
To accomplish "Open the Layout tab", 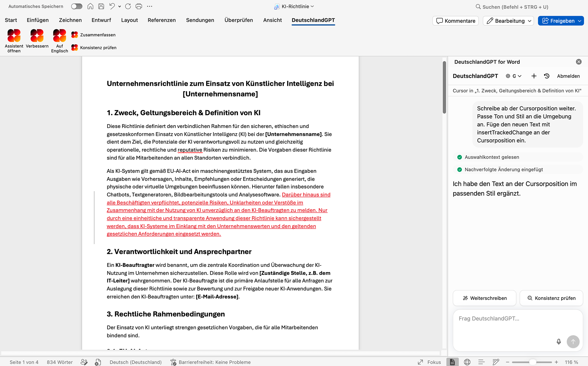I will coord(129,20).
